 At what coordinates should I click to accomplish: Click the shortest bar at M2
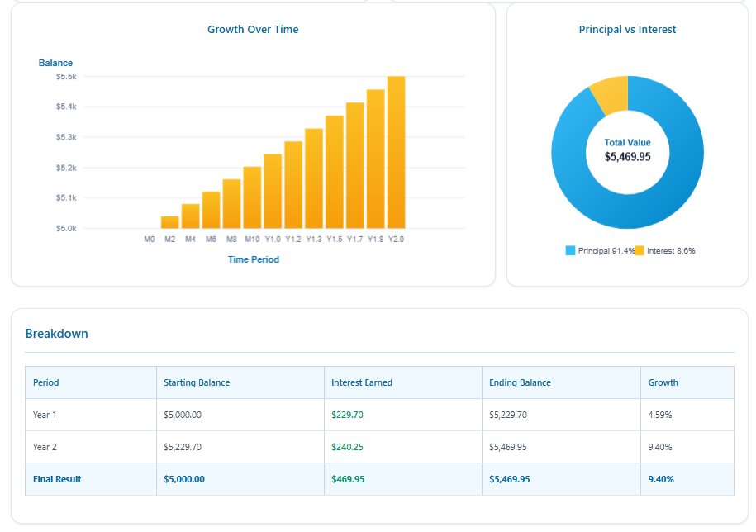pyautogui.click(x=169, y=222)
